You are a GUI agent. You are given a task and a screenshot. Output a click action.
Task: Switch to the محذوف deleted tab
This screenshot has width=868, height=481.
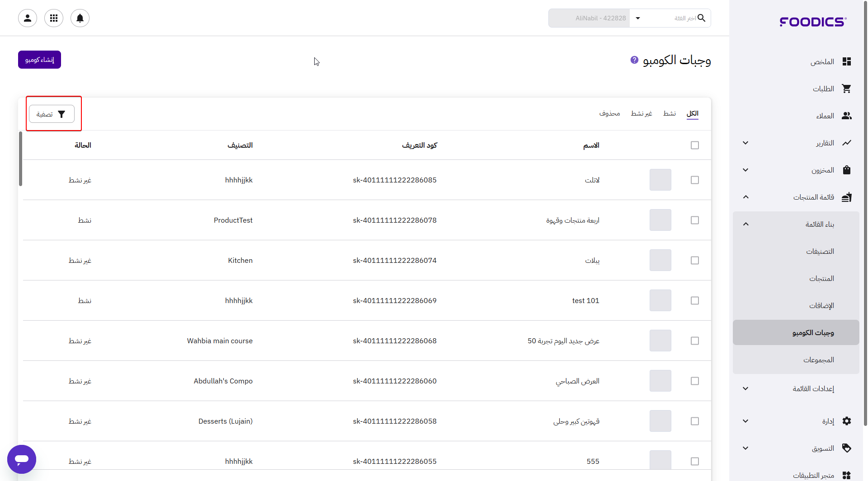pyautogui.click(x=609, y=113)
